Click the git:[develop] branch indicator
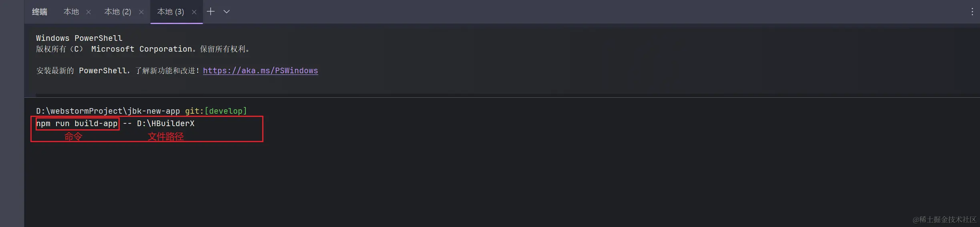The image size is (980, 227). point(216,111)
